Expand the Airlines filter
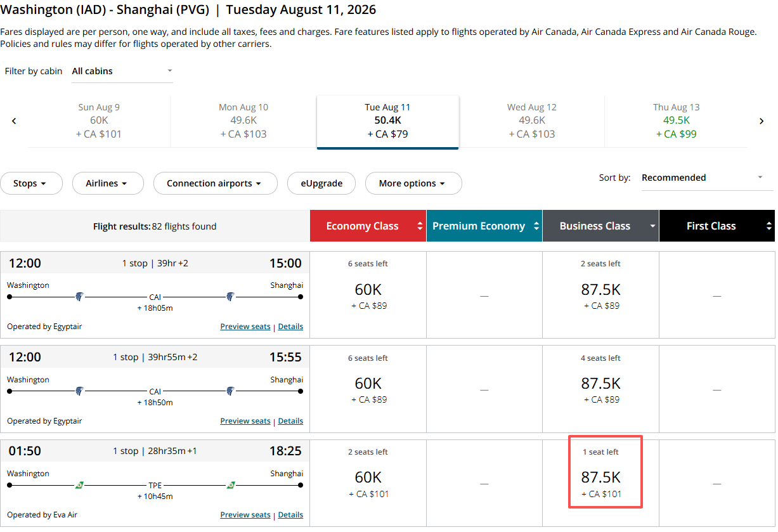This screenshot has width=778, height=532. [x=107, y=183]
